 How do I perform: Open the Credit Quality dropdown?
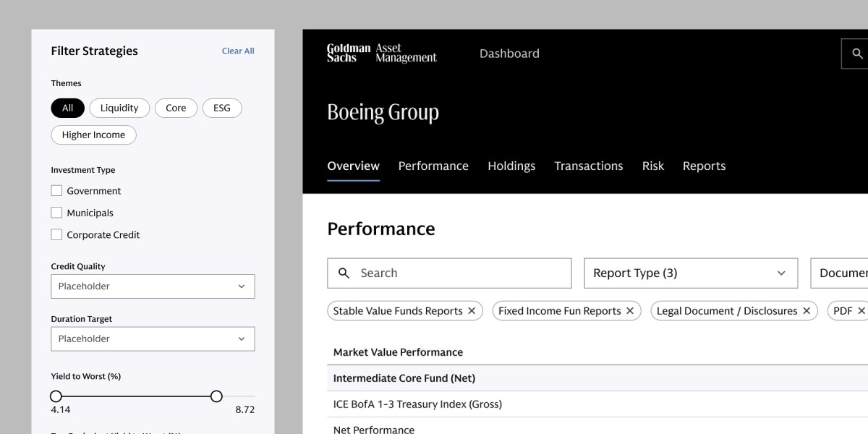point(153,286)
